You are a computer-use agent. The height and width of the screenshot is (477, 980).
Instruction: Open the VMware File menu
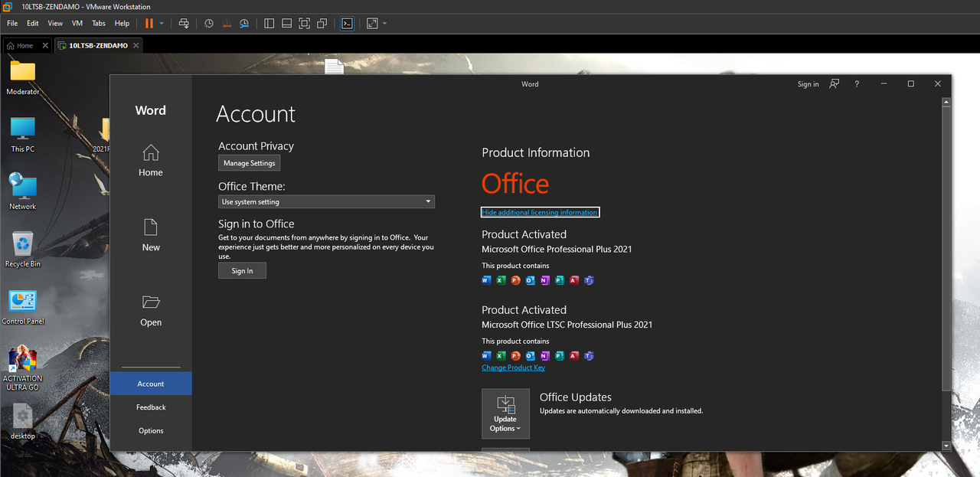pos(12,24)
